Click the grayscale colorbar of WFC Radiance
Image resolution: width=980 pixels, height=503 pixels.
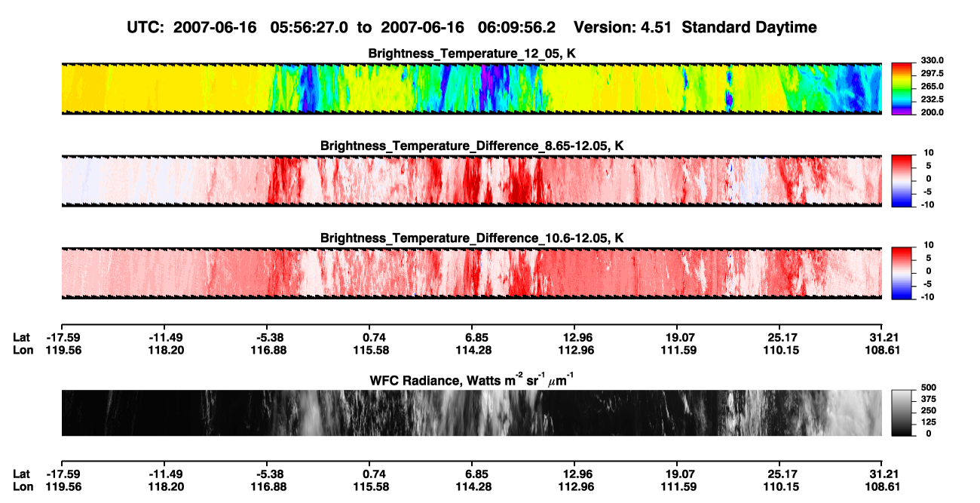click(x=902, y=413)
